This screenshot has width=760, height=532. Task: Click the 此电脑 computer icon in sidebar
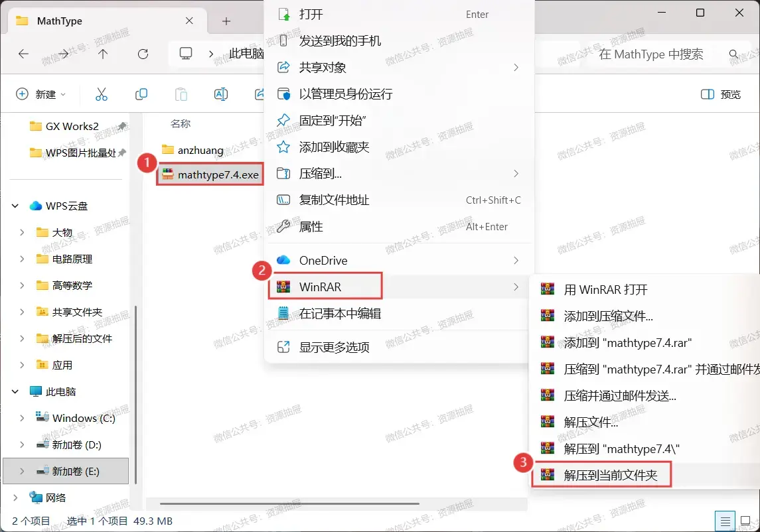tap(35, 391)
